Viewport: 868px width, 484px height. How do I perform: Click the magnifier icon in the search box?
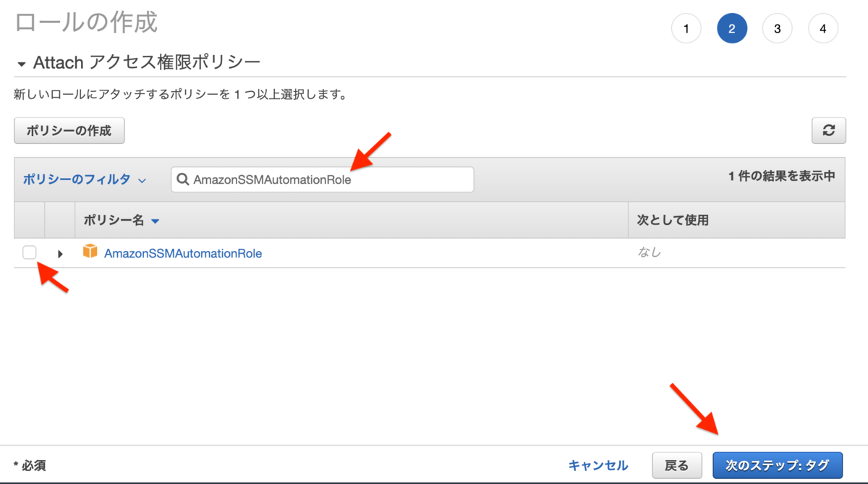183,179
